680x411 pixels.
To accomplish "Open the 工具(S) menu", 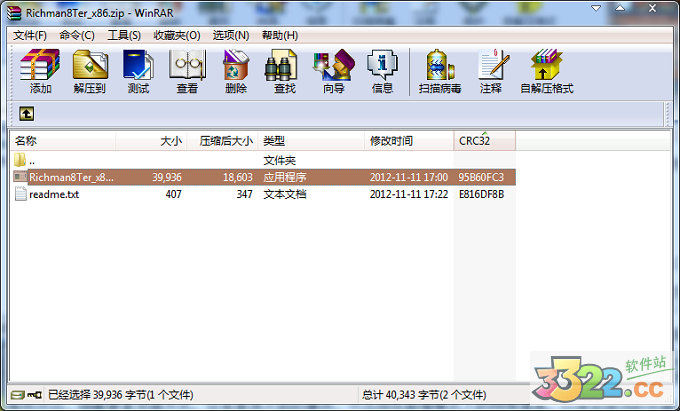I will [124, 35].
